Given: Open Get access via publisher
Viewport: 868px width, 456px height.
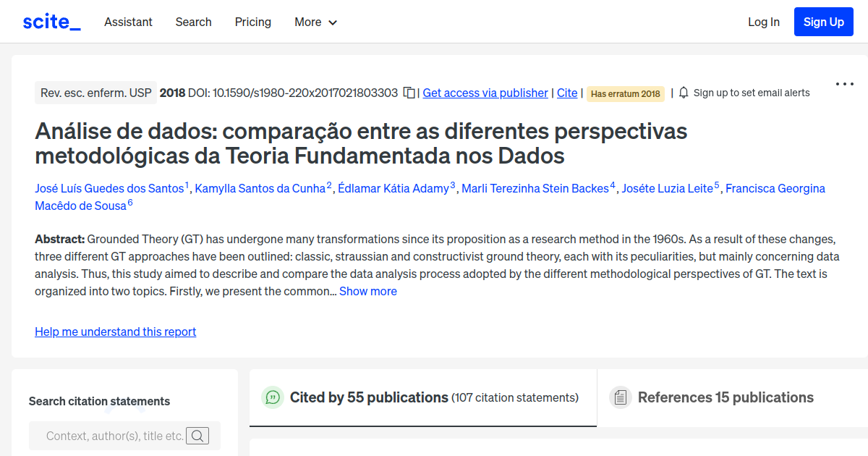Looking at the screenshot, I should point(485,93).
